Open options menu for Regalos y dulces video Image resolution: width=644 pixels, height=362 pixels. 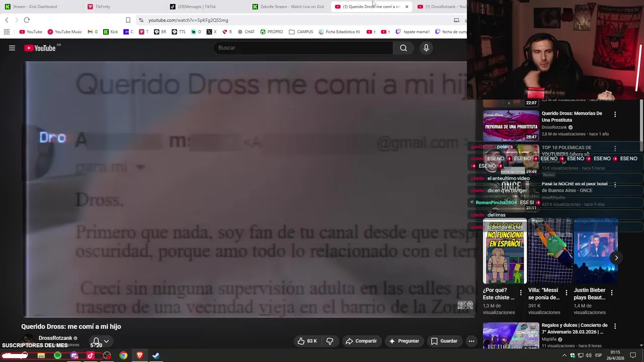[615, 326]
